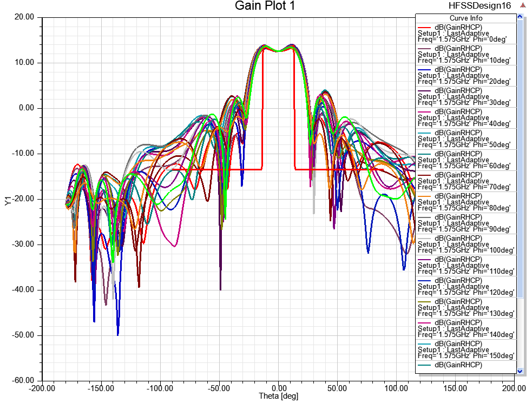
Task: Click the -60.00 Y-axis tick label
Action: pos(23,380)
